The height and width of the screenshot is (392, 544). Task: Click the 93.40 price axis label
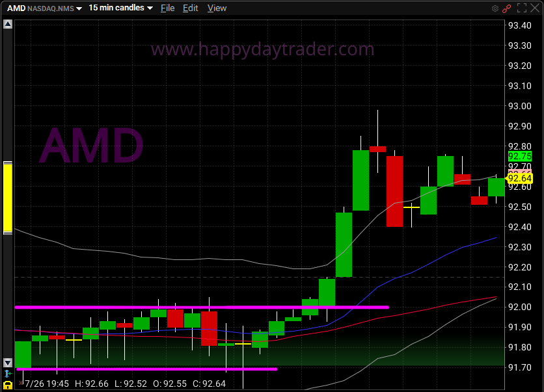click(x=520, y=25)
